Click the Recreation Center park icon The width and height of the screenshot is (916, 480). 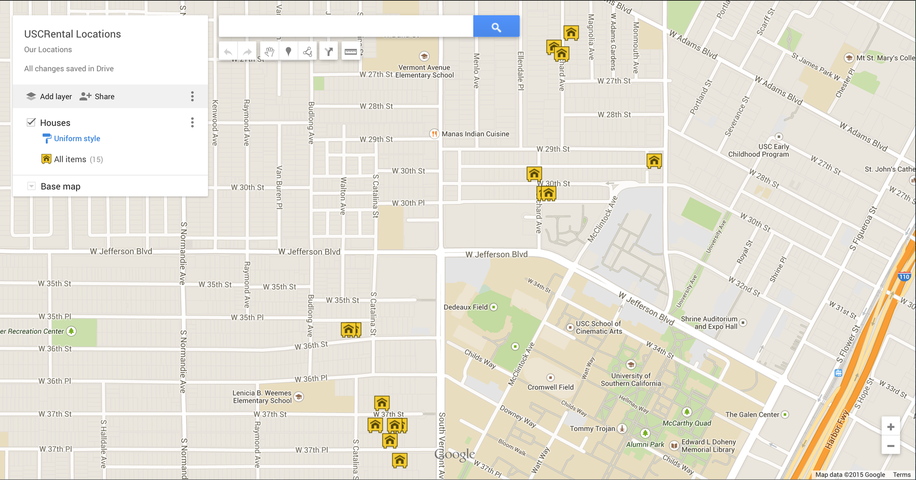pyautogui.click(x=71, y=331)
